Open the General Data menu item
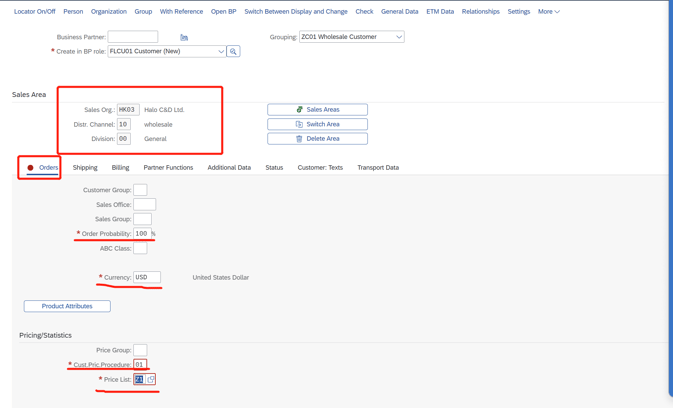Viewport: 673px width, 408px height. [399, 12]
